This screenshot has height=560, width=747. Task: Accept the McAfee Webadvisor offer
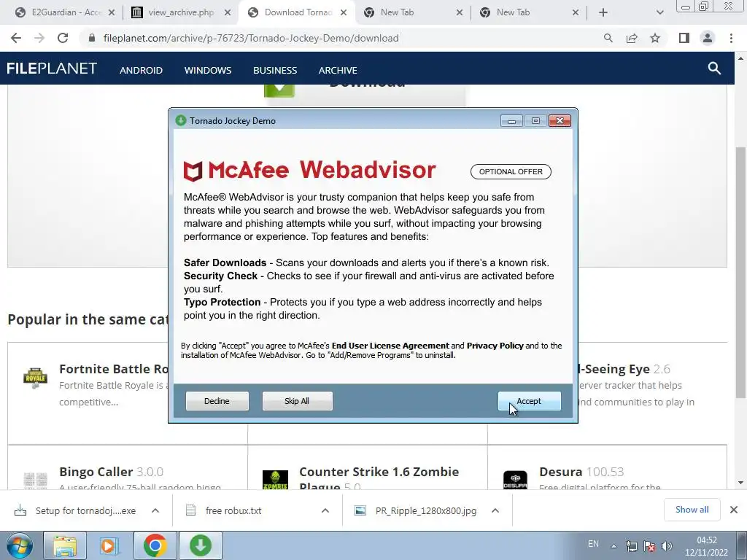pyautogui.click(x=530, y=401)
